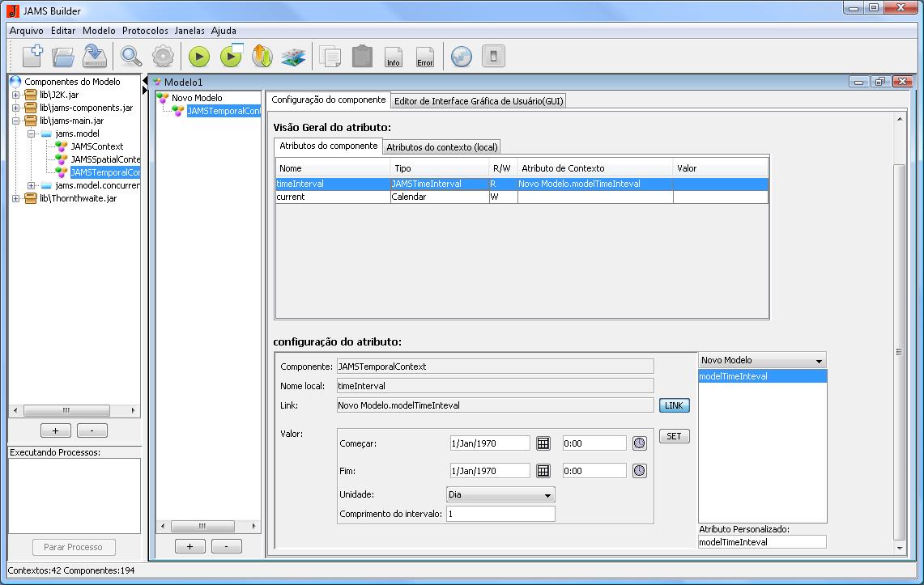Screen dimensions: 924x585
Task: Click the magnifying glass search icon
Action: tap(131, 57)
